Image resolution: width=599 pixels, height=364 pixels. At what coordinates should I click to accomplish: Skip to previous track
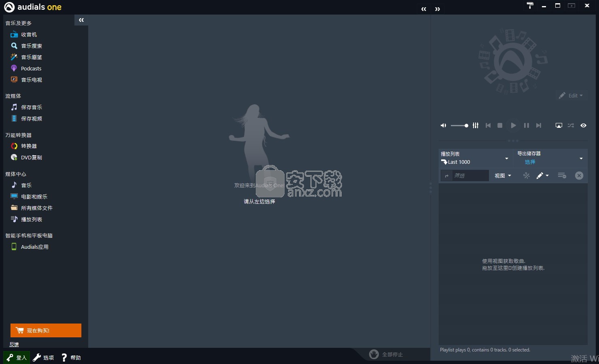pyautogui.click(x=488, y=125)
